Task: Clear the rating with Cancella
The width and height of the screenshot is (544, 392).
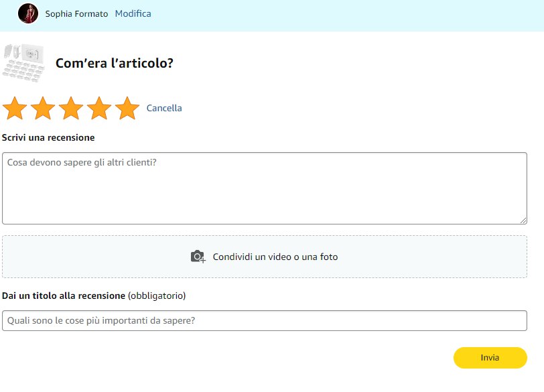Action: 164,108
